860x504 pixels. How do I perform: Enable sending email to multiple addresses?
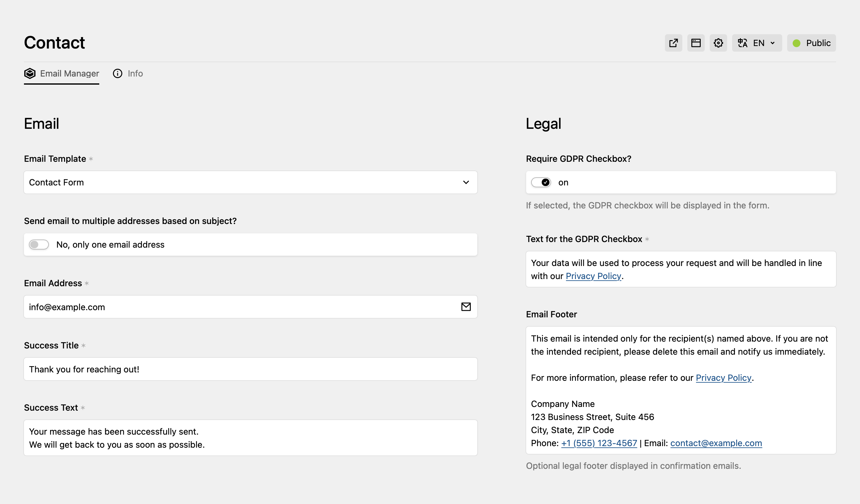tap(39, 244)
